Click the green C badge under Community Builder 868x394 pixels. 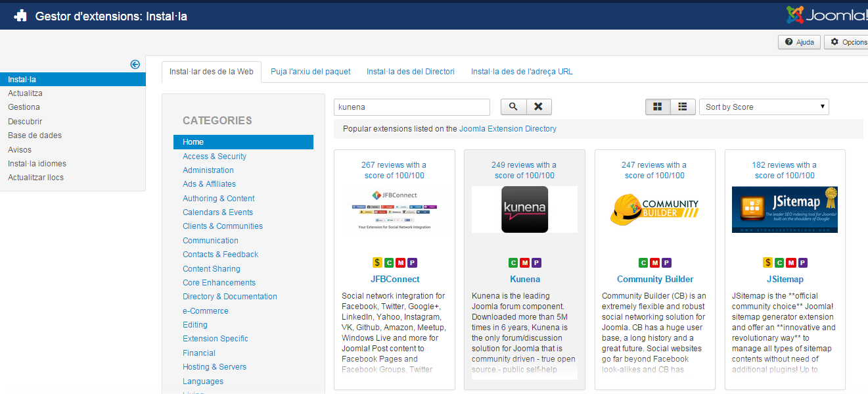point(643,262)
